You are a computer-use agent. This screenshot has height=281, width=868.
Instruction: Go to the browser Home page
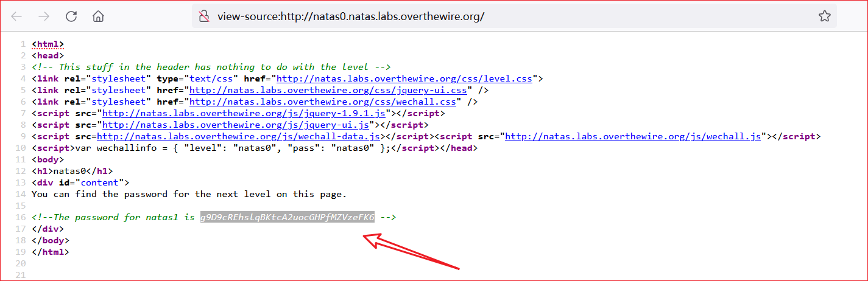[98, 16]
